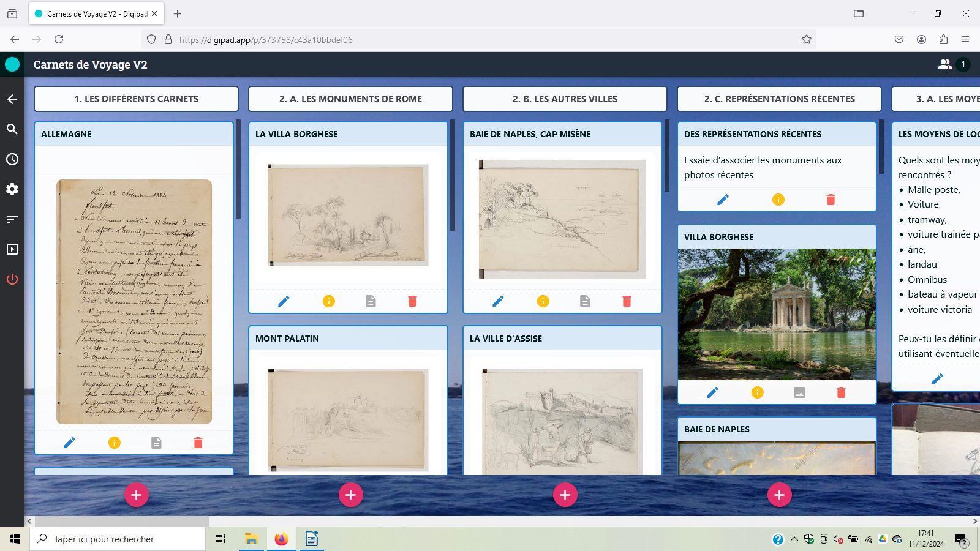
Task: Click the Firefox address bar URL
Action: [x=266, y=40]
